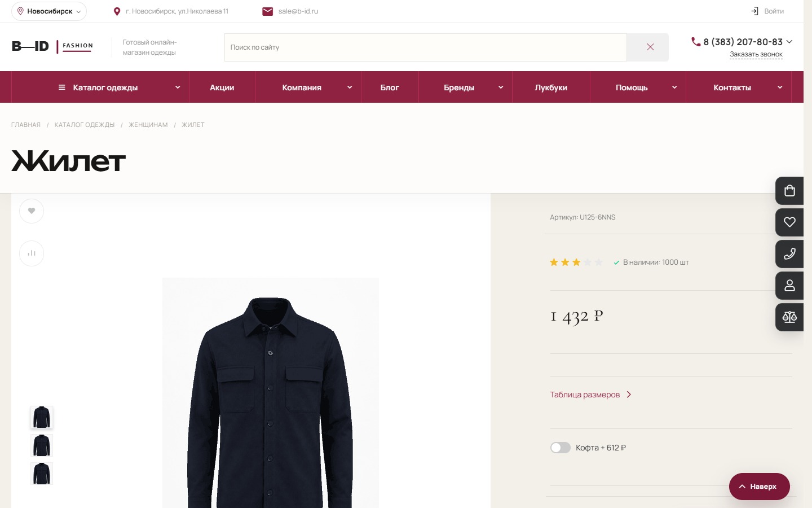Click the Наверх back-to-top button
The height and width of the screenshot is (508, 812).
[x=759, y=487]
